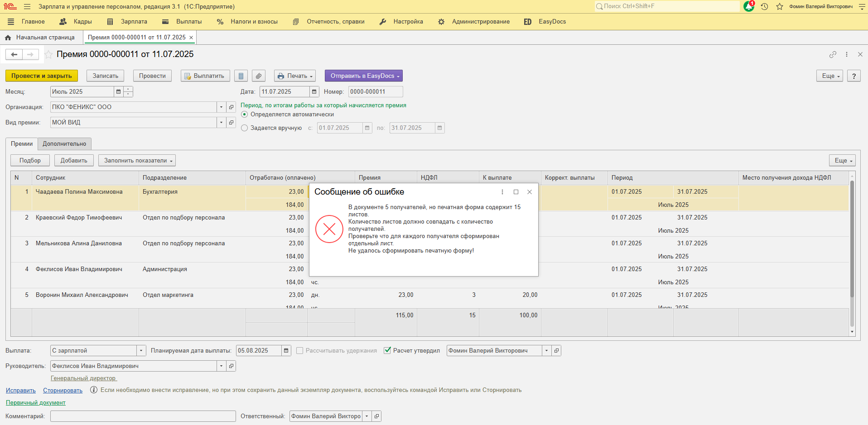
Task: Click the paperclip attachments icon
Action: pyautogui.click(x=258, y=76)
